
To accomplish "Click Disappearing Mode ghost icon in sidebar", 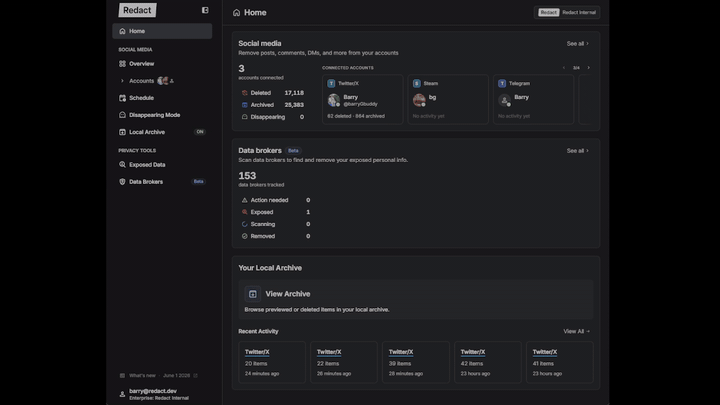I will point(122,115).
